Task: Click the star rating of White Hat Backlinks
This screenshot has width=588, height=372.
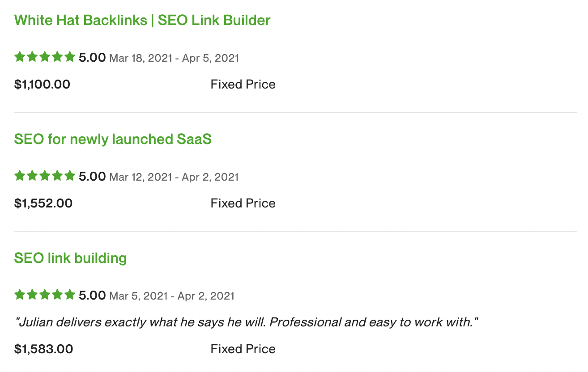Action: pyautogui.click(x=45, y=57)
